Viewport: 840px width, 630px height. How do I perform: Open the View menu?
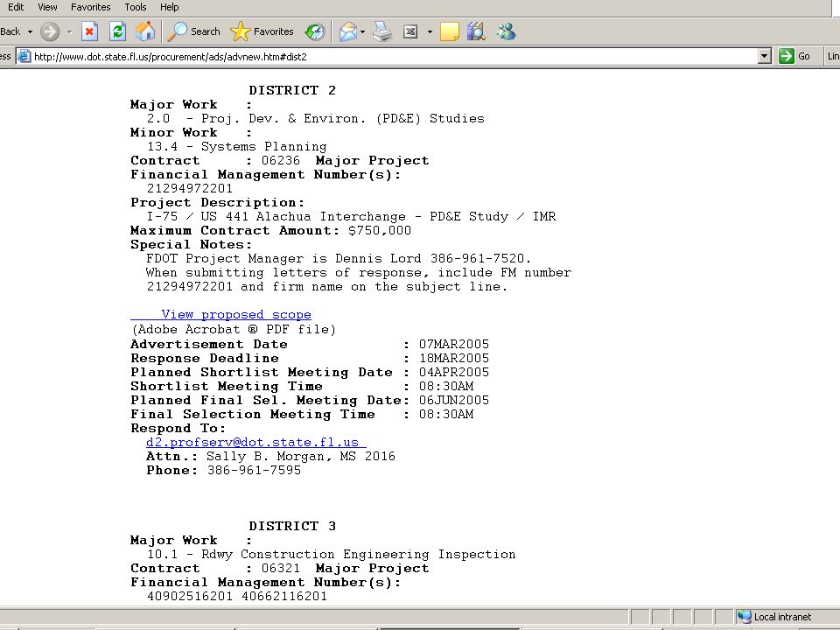[47, 7]
